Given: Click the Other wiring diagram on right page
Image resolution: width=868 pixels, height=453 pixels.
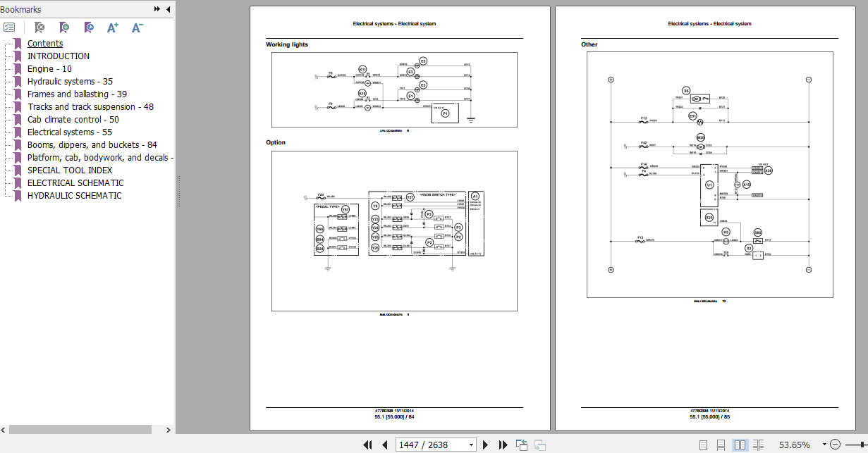Looking at the screenshot, I should [x=710, y=175].
